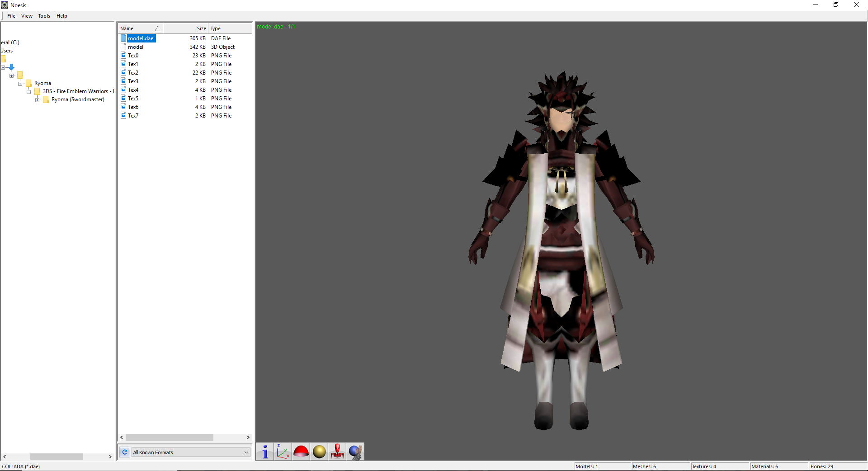Expand the unnamed folder below blue arrow
Screen dimensions: 868x471
tap(12, 75)
